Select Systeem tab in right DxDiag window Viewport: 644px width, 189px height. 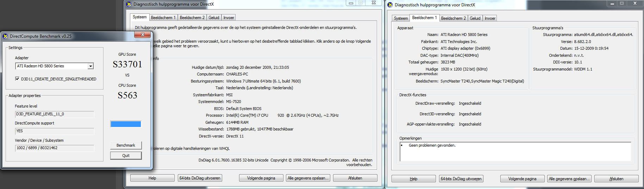coord(401,18)
